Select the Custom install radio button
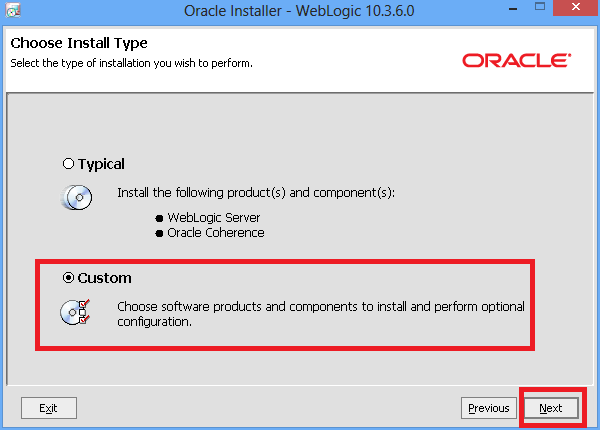Viewport: 600px width, 430px height. tap(68, 277)
